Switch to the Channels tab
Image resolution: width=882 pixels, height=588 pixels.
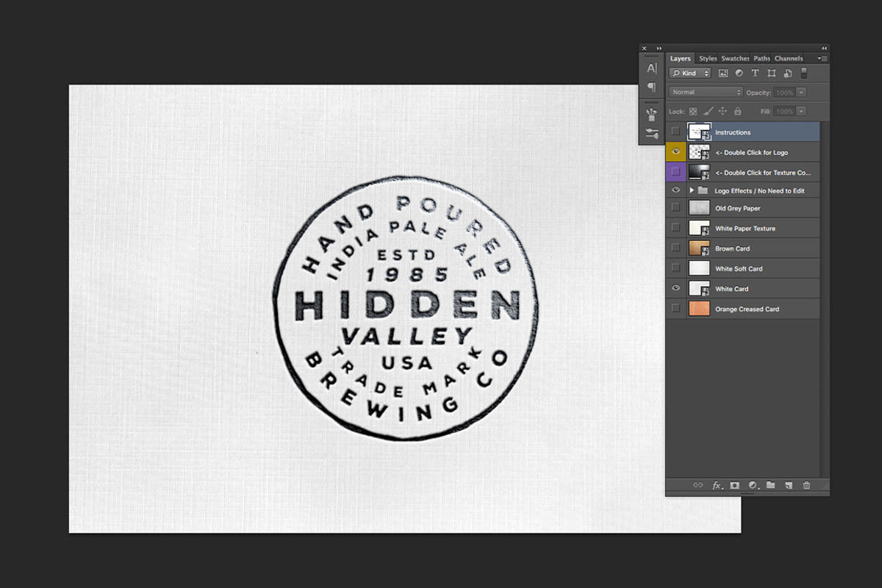coord(789,58)
